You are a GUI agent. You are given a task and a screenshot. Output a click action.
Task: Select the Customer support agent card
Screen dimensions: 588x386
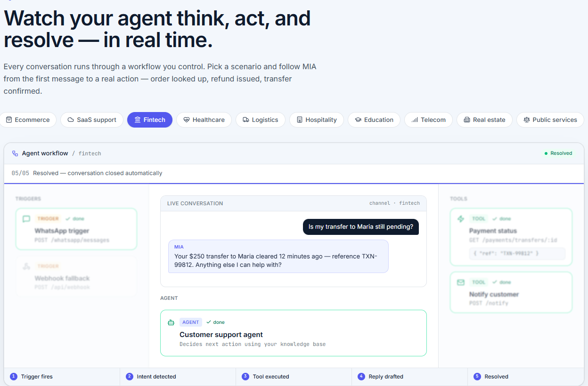(294, 333)
